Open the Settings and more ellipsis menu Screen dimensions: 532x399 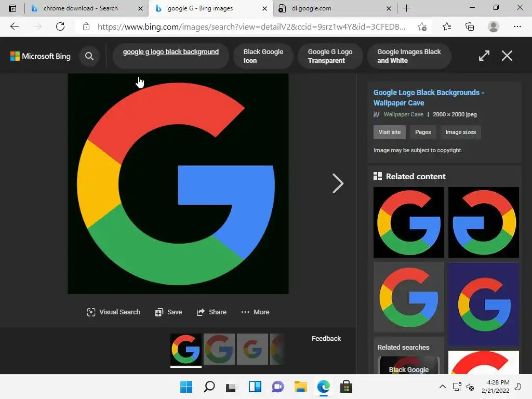(x=517, y=26)
